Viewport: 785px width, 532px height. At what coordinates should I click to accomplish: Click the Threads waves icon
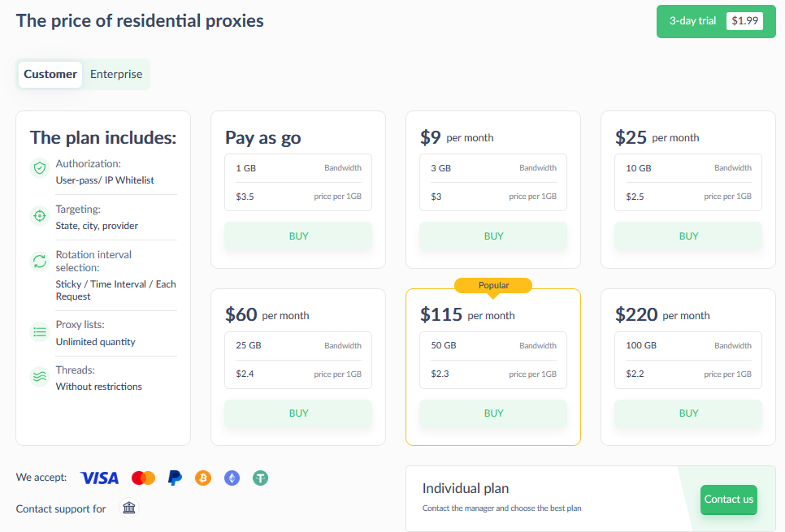[x=40, y=376]
